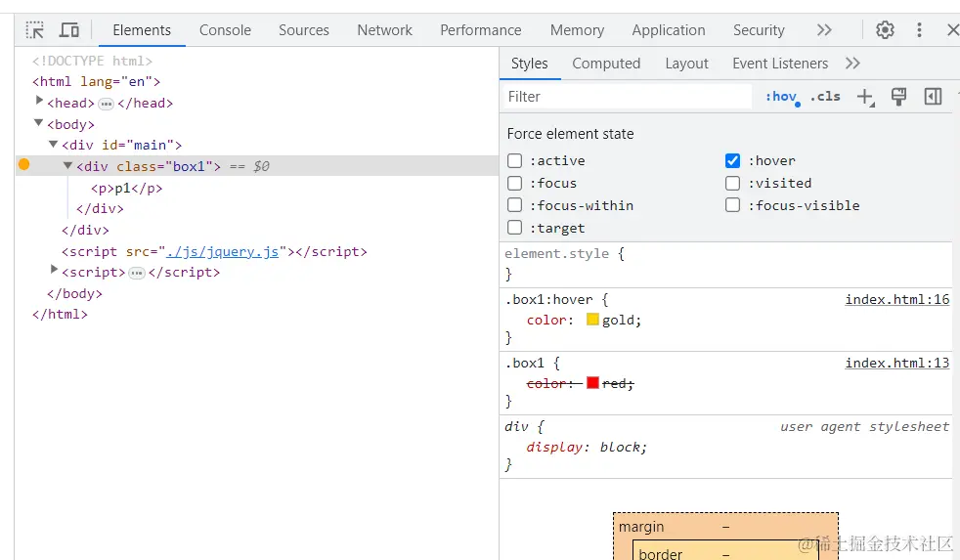Select the Computed sub-tab

tap(606, 64)
